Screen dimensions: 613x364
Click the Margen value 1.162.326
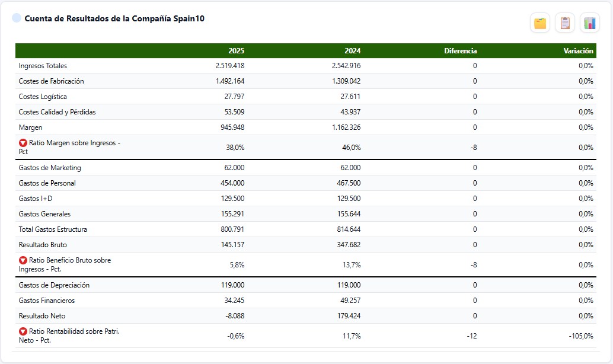[x=346, y=127]
